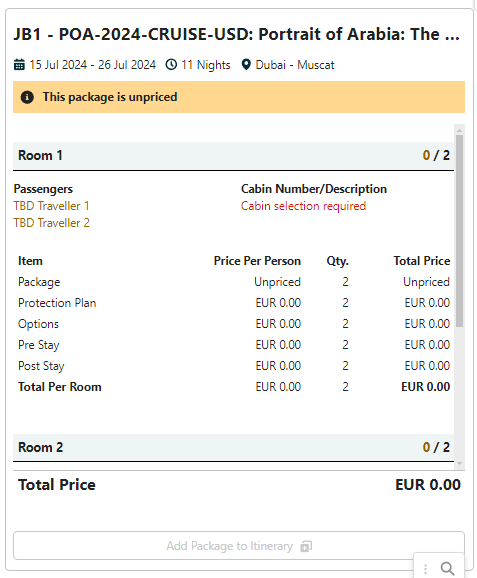Expand the Room 1 header
Image resolution: width=477 pixels, height=578 pixels.
233,156
